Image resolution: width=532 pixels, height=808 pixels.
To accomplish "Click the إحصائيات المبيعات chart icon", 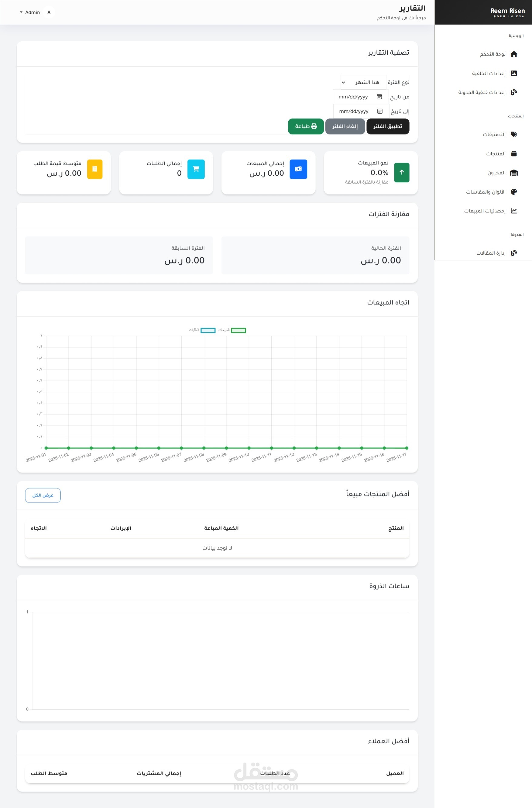I will click(x=514, y=211).
